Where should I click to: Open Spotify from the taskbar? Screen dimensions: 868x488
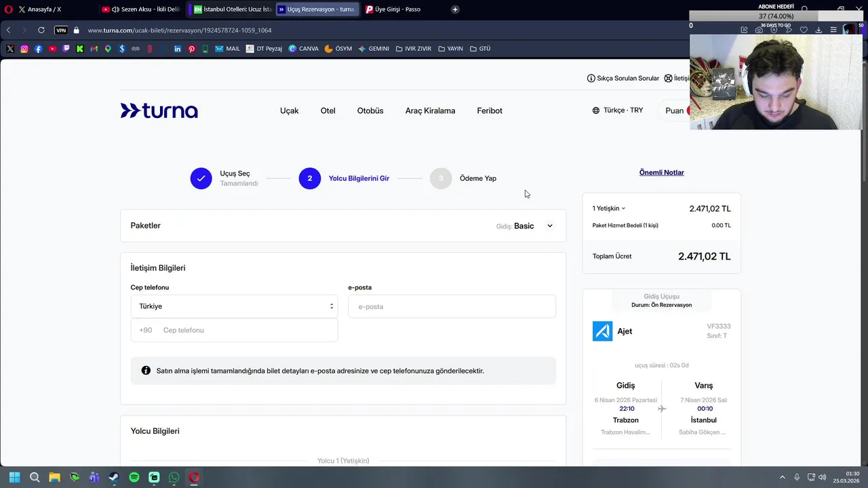coord(134,477)
